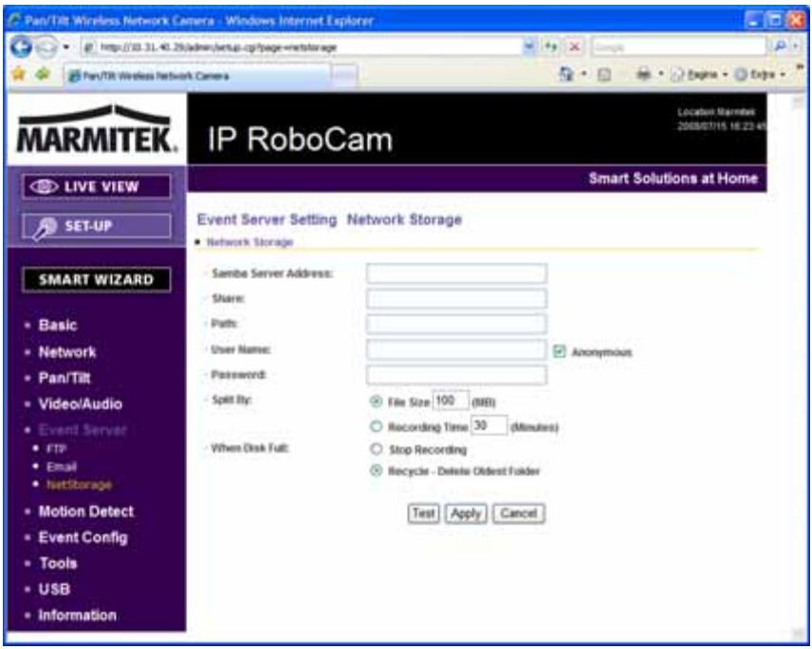Open the FTP sub-item
812x649 pixels.
[56, 449]
